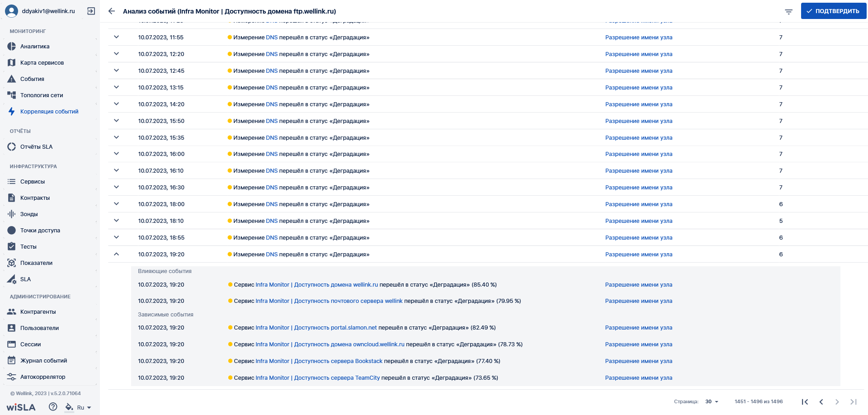Click the Автокоррелятор sliders icon

pos(12,377)
